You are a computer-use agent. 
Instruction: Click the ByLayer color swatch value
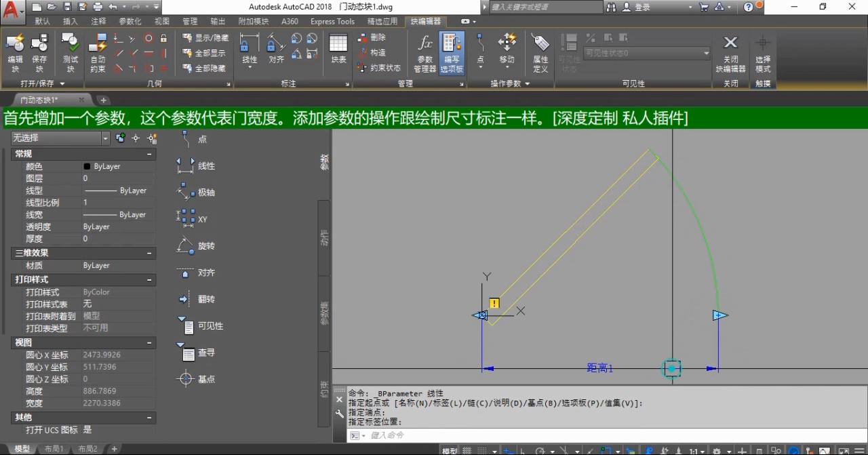pos(87,166)
